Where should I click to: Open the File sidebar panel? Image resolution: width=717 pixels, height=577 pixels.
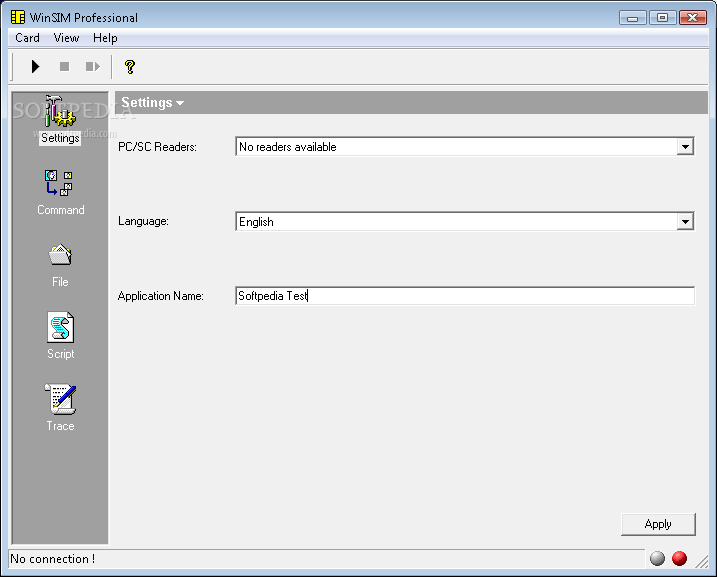tap(60, 266)
